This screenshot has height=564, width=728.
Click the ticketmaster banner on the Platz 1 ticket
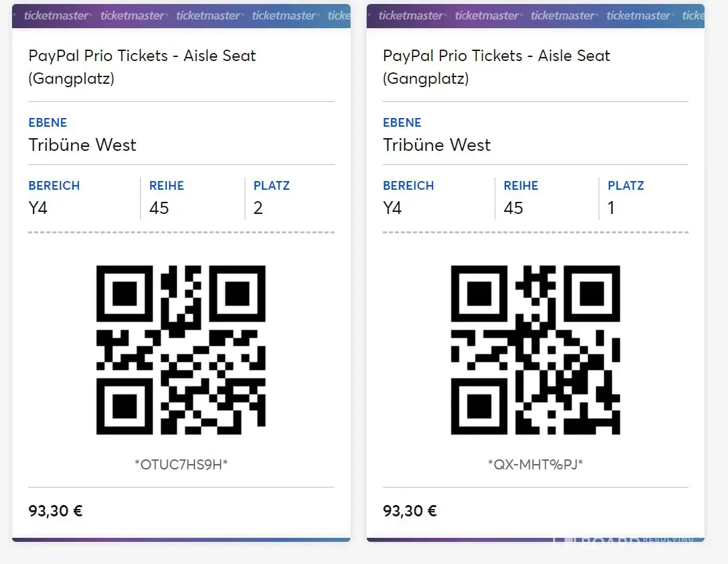click(535, 15)
